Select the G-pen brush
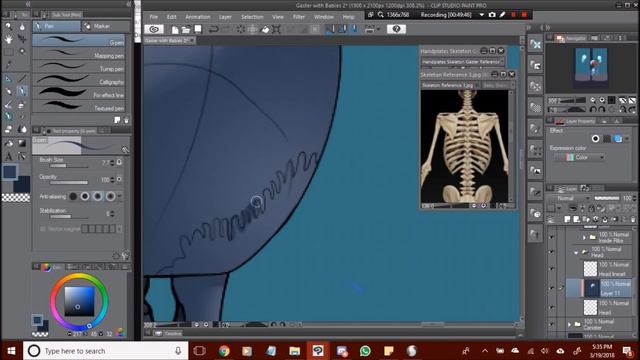 pyautogui.click(x=79, y=40)
